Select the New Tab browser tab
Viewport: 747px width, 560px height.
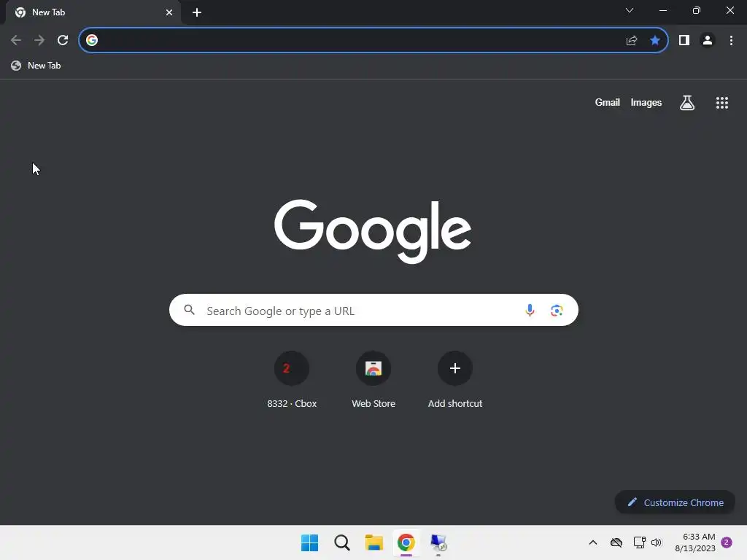93,12
